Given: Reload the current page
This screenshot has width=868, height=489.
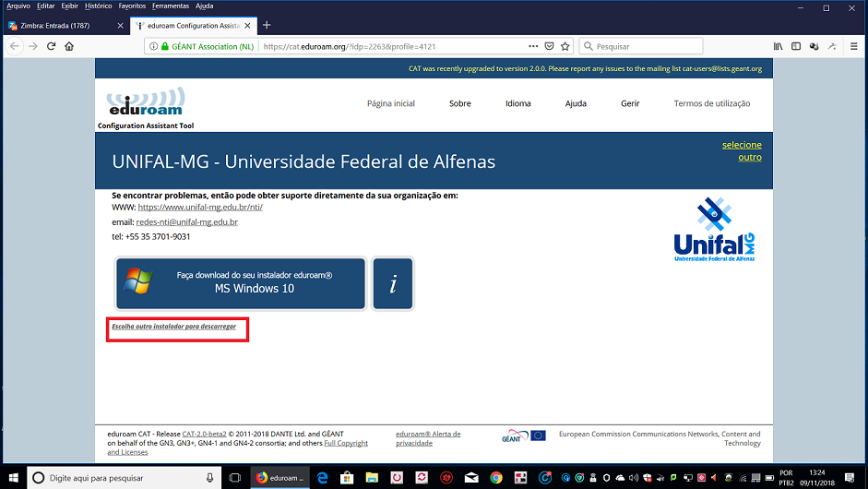Looking at the screenshot, I should 51,46.
